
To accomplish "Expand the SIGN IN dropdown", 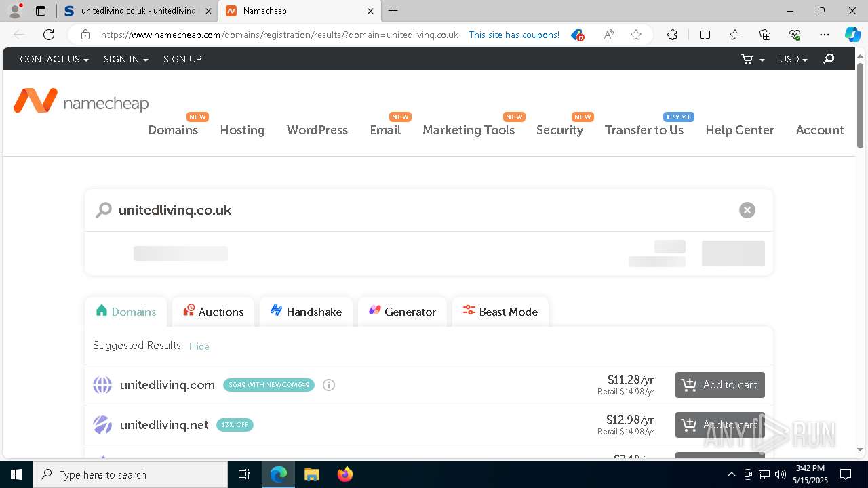I will point(126,59).
